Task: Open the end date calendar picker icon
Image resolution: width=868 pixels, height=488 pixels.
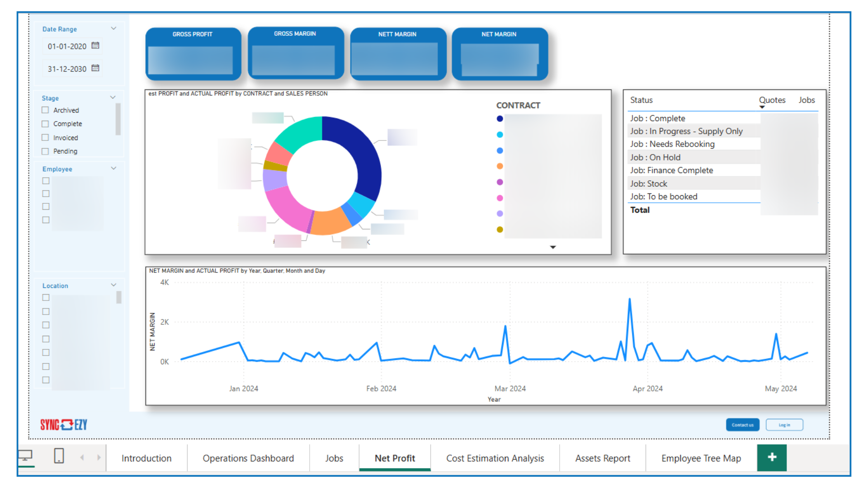Action: coord(95,68)
